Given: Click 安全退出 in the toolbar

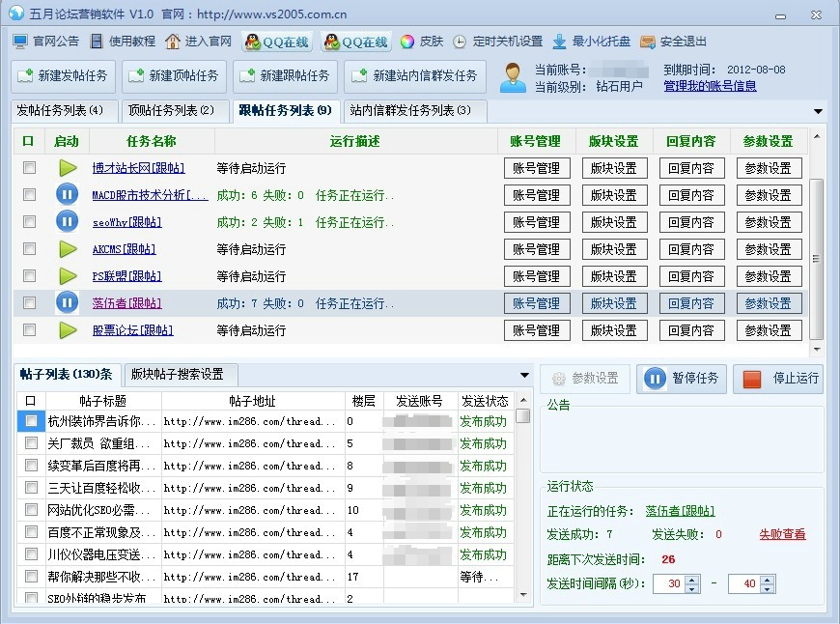Looking at the screenshot, I should pos(647,42).
